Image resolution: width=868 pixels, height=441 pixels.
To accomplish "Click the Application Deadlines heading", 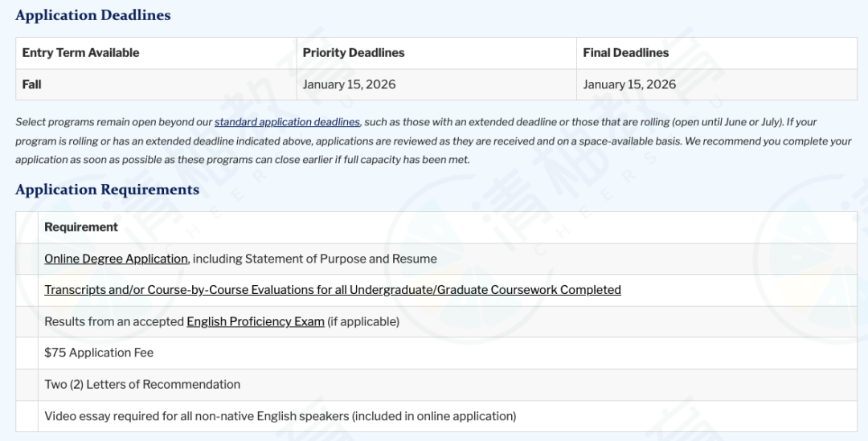I will coord(92,15).
